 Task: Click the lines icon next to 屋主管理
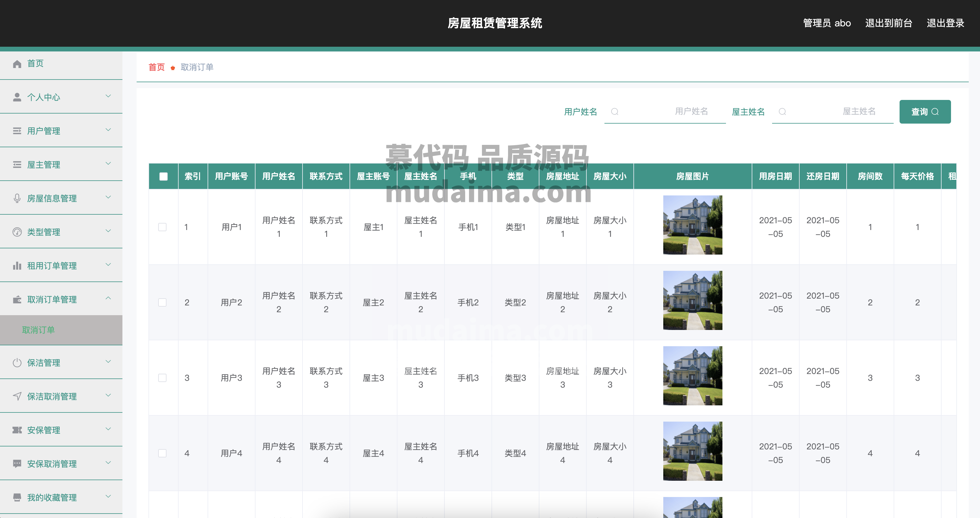17,165
